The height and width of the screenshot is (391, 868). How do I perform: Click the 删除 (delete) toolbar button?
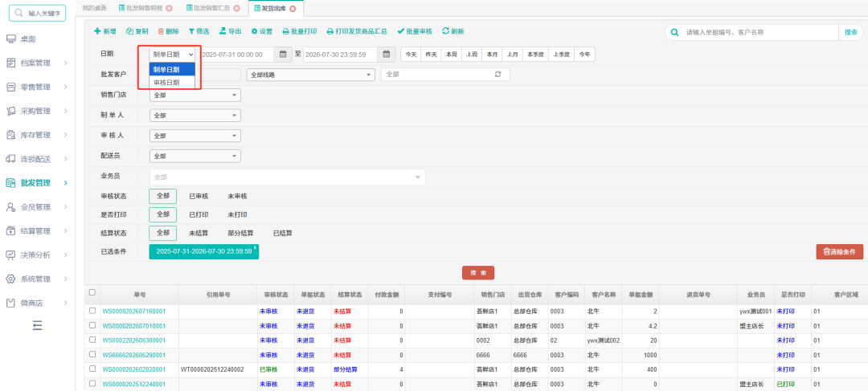pos(168,31)
